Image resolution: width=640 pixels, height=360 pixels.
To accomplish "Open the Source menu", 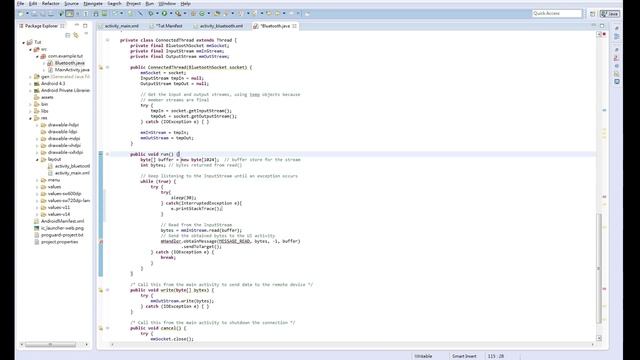I will [x=71, y=4].
